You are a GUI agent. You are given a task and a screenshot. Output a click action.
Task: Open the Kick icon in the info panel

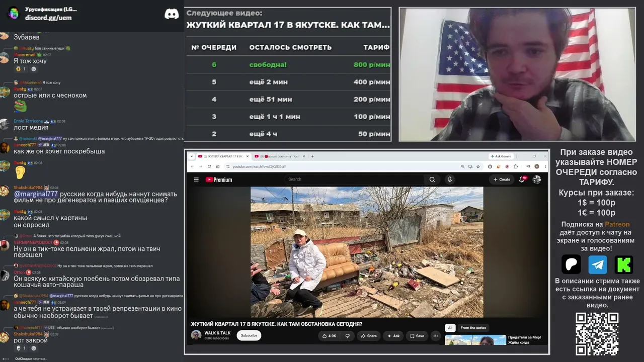point(624,264)
